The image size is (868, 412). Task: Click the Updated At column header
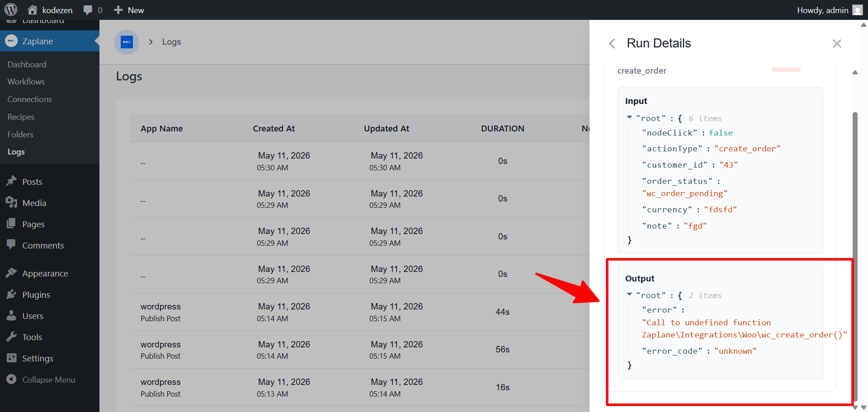click(x=387, y=128)
